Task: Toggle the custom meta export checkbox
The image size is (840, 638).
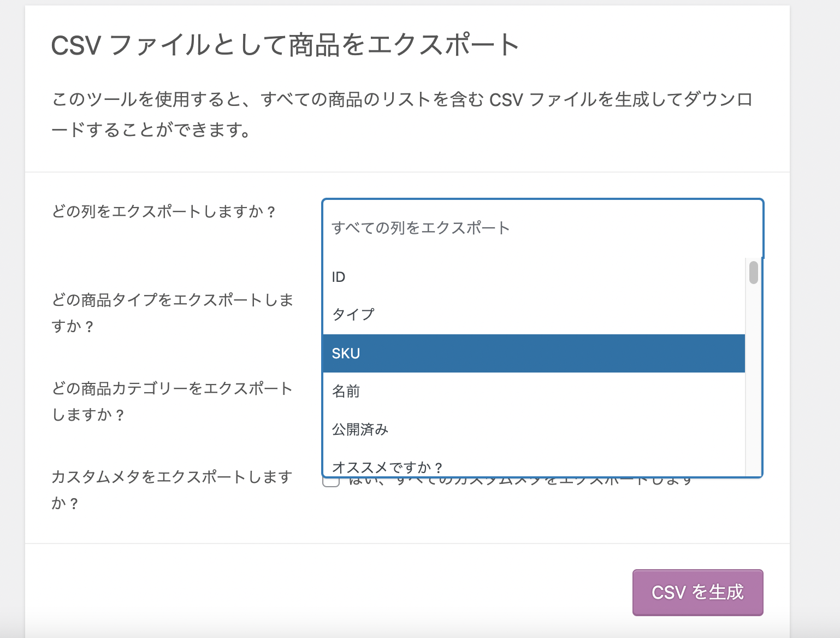Action: (x=330, y=482)
